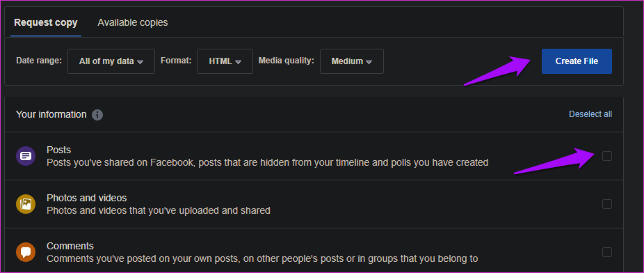Click the arrow on the Medium quality dropdown
The height and width of the screenshot is (273, 644).
[x=369, y=62]
